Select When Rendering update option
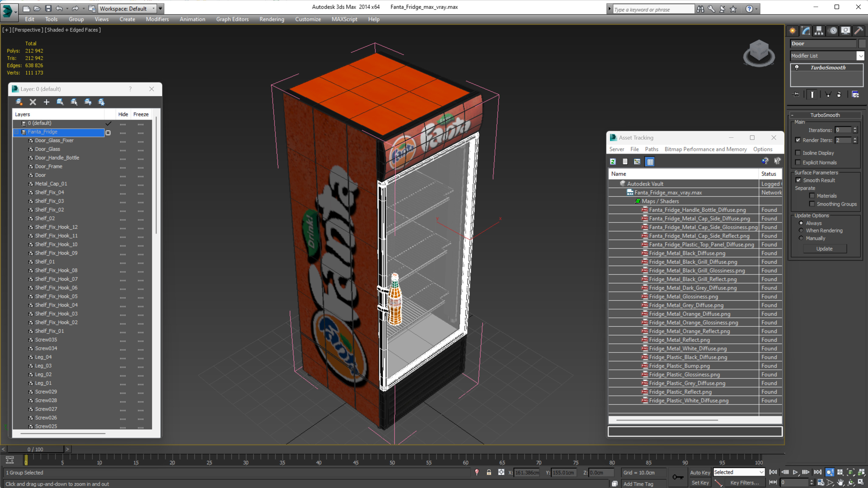The width and height of the screenshot is (868, 488). click(x=801, y=230)
